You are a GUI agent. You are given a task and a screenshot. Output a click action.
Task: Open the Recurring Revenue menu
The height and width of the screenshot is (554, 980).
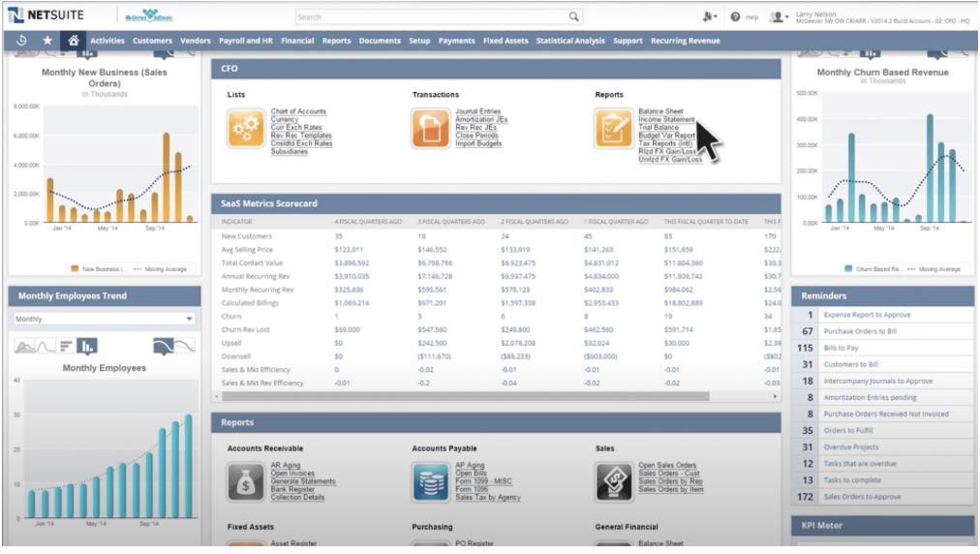coord(685,41)
